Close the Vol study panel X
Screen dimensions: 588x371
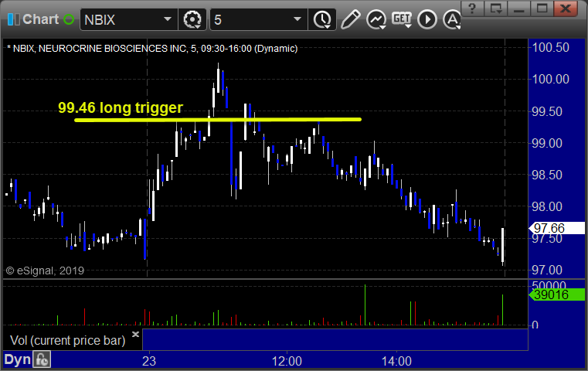tap(135, 334)
